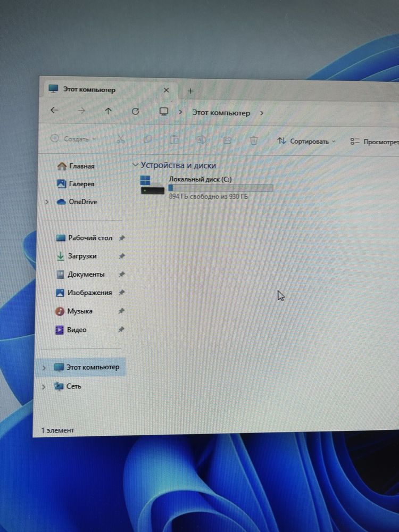Select OneDrive in sidebar
The width and height of the screenshot is (399, 532).
click(77, 202)
